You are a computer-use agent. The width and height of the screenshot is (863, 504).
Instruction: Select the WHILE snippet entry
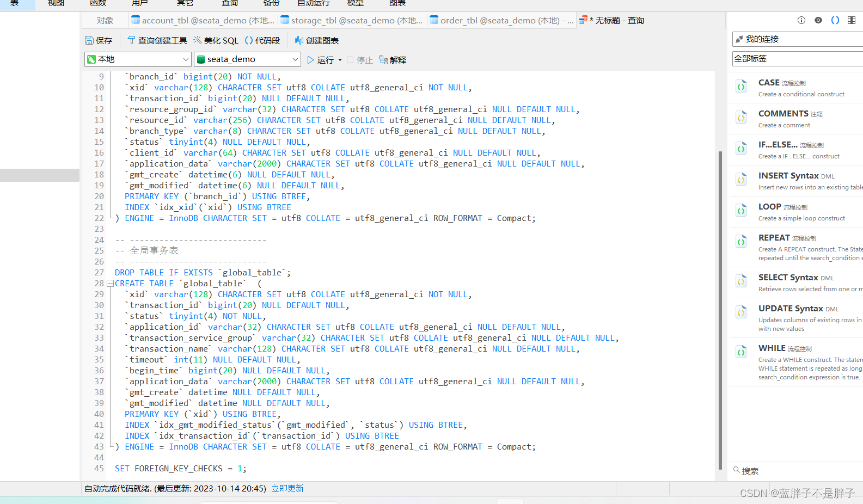[796, 362]
